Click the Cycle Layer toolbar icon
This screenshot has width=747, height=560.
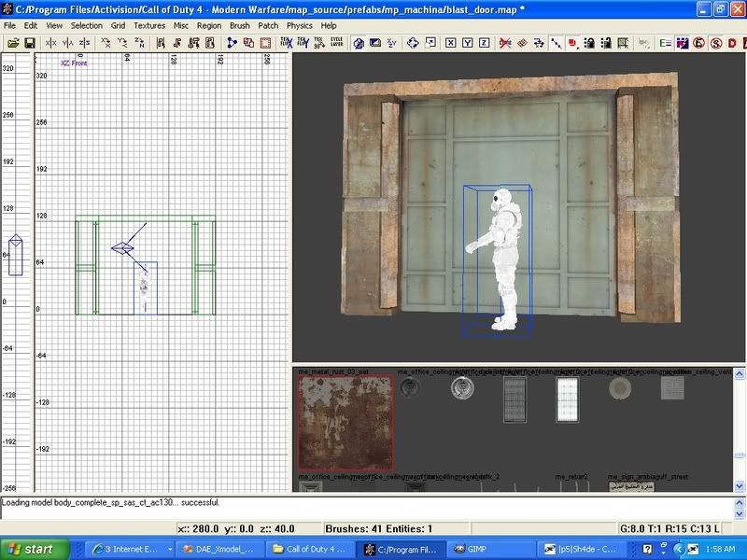337,43
